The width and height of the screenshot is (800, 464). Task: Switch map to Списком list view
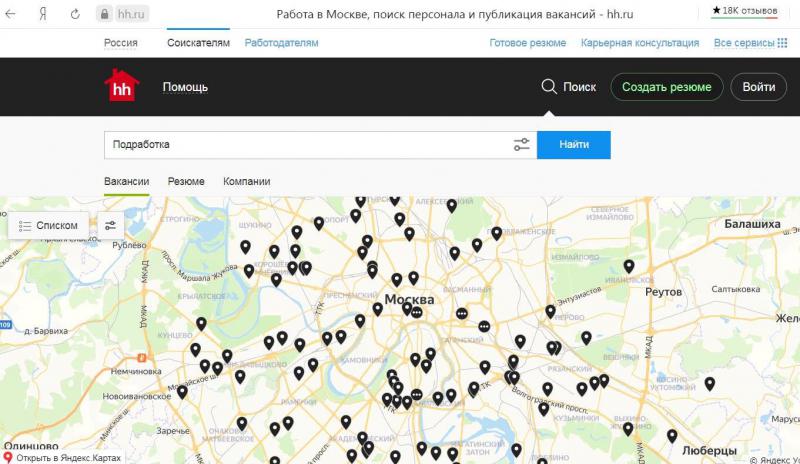coord(48,226)
